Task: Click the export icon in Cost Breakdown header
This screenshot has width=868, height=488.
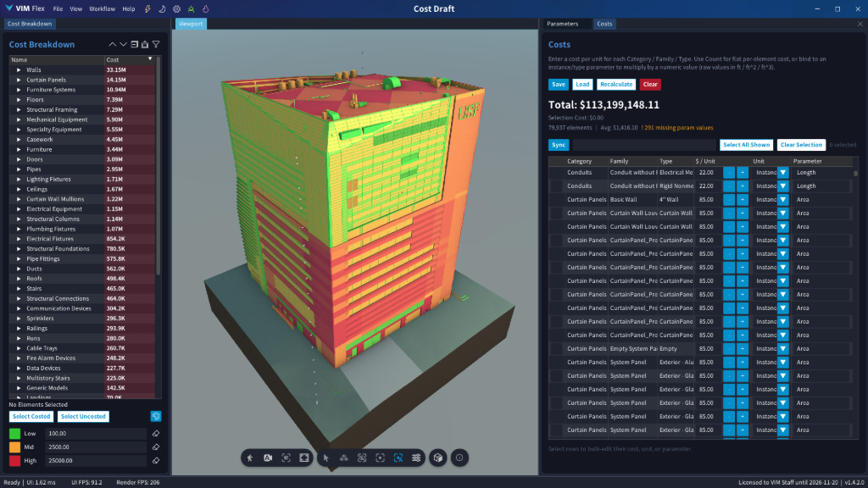Action: point(145,44)
